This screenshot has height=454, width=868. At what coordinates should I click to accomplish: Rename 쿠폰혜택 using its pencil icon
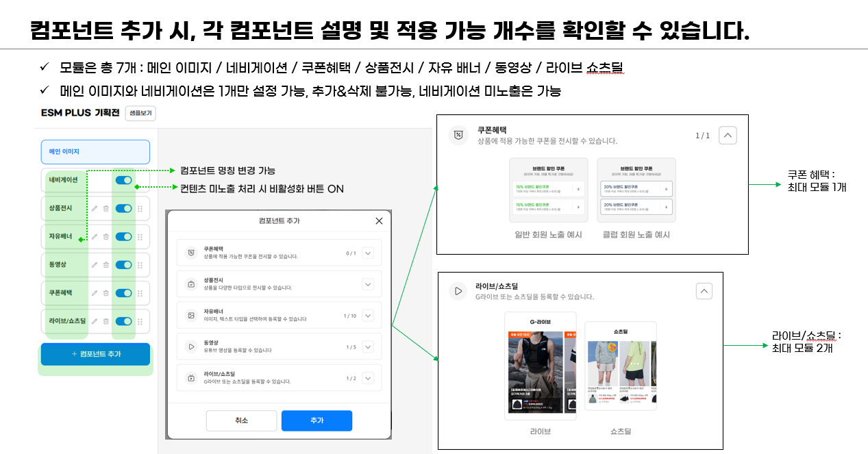95,292
